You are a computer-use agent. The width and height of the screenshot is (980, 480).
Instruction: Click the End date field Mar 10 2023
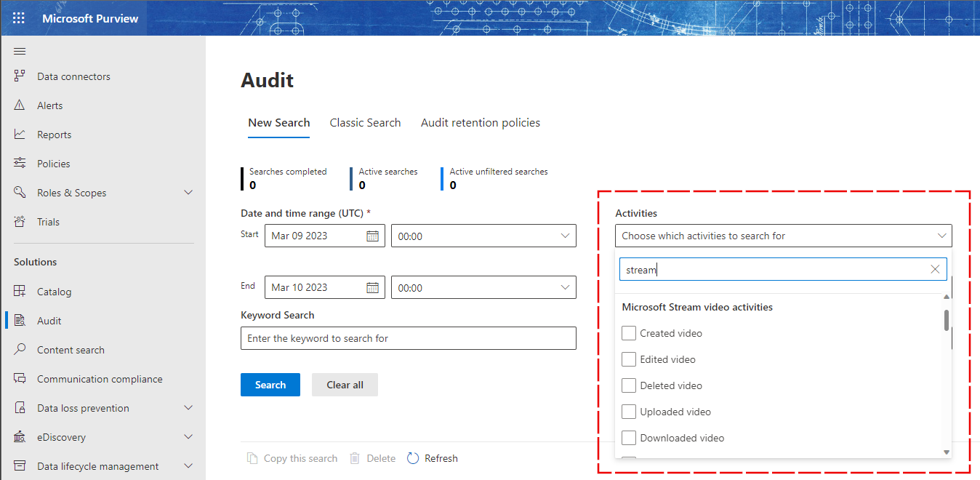324,287
